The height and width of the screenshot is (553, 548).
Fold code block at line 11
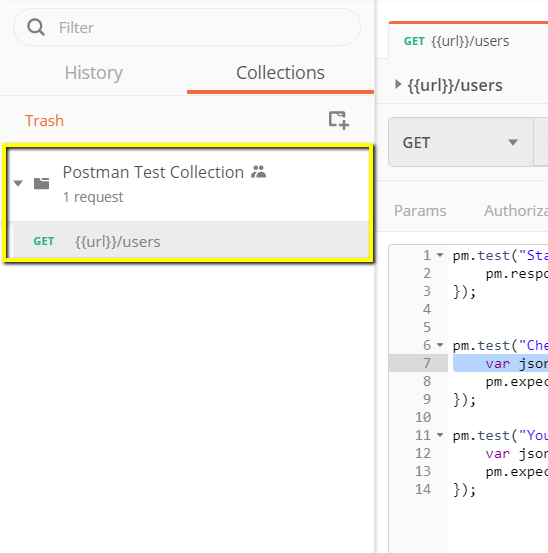pyautogui.click(x=440, y=434)
